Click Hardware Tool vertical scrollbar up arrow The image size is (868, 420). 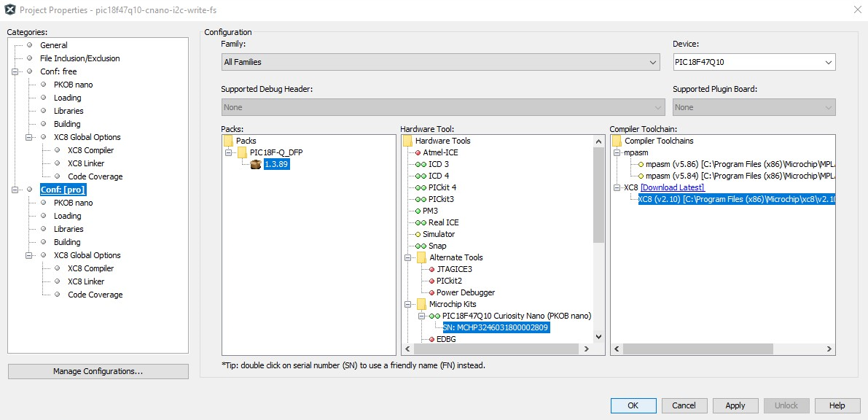[x=598, y=142]
